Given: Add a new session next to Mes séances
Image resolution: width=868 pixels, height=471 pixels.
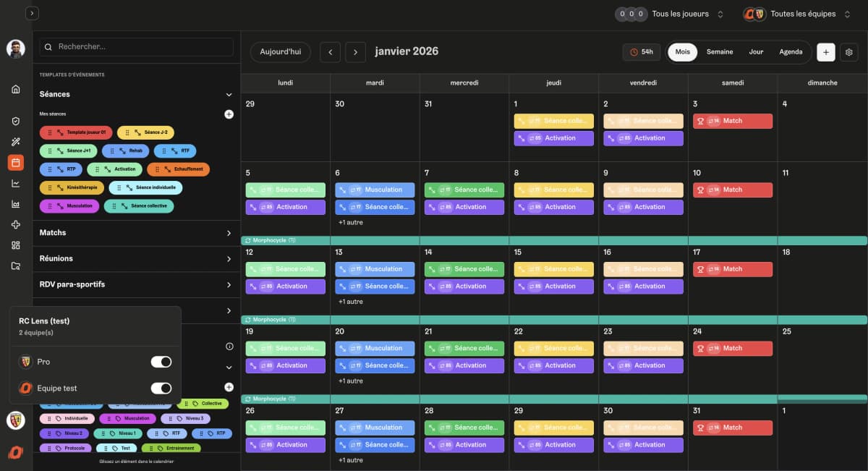Looking at the screenshot, I should pos(229,114).
